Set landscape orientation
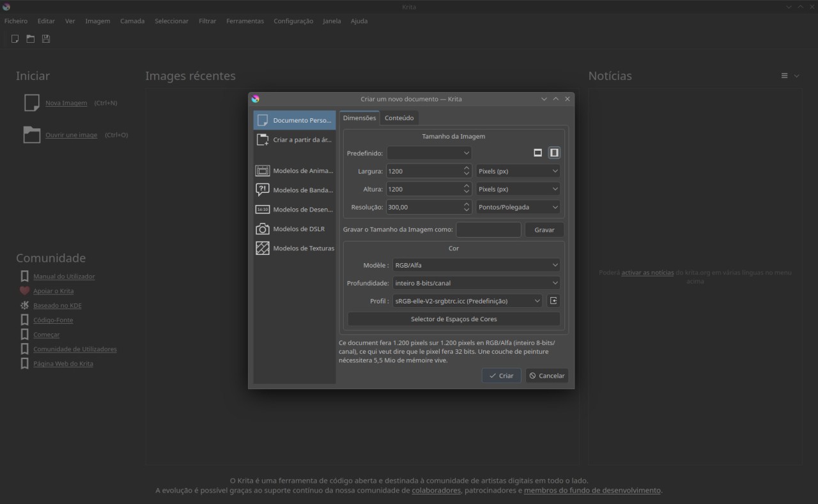 [x=538, y=153]
